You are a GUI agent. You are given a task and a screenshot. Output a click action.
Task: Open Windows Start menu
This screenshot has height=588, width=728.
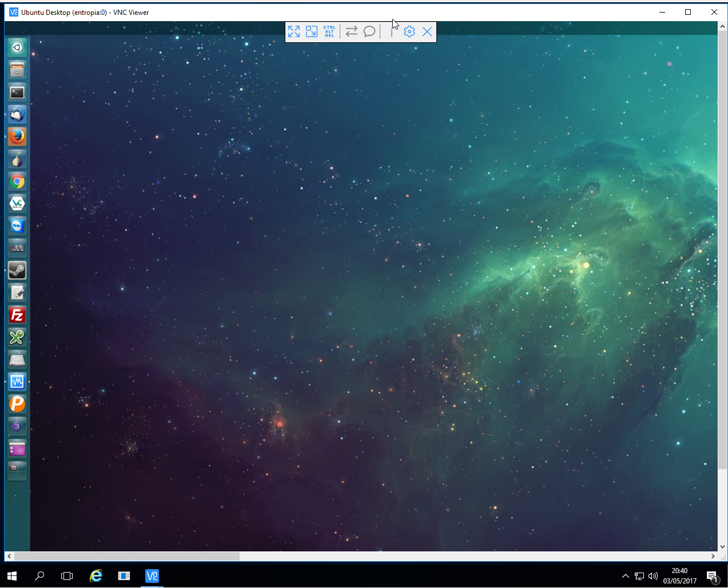(12, 576)
